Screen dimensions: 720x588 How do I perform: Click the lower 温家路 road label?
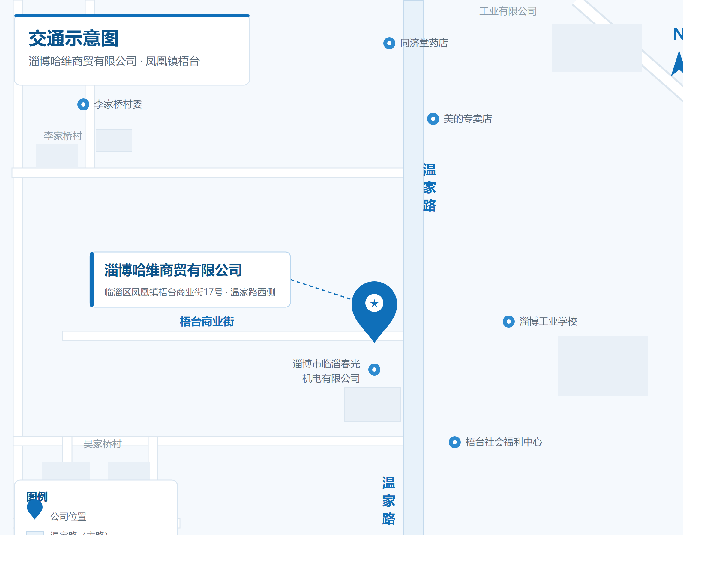[x=389, y=501]
